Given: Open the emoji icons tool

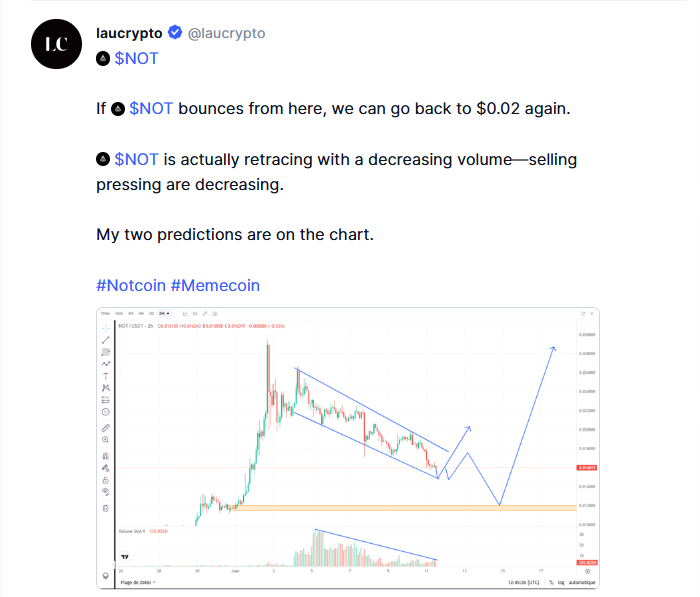Looking at the screenshot, I should click(106, 411).
